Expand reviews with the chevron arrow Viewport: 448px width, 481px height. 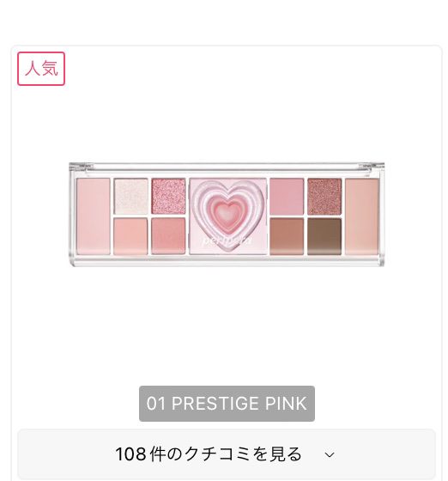coord(330,455)
